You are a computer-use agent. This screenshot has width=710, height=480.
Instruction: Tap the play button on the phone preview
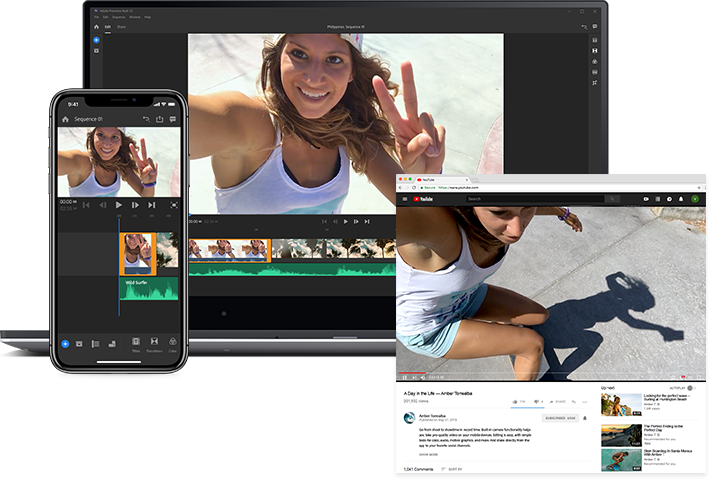click(119, 205)
